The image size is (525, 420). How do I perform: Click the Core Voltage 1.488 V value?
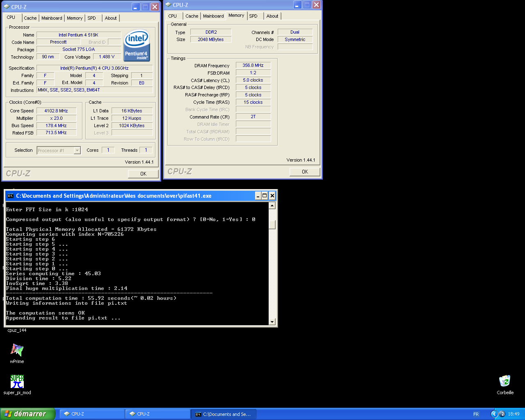click(107, 57)
